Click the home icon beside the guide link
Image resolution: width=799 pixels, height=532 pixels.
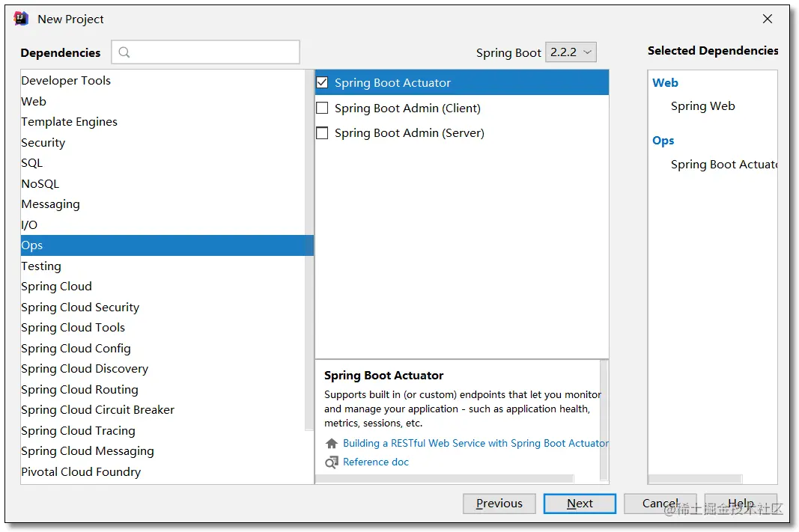click(x=332, y=444)
